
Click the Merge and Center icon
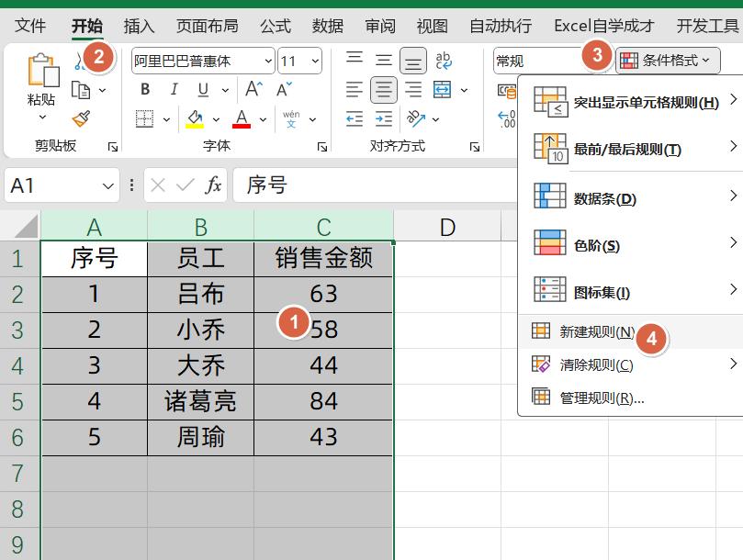(x=442, y=89)
